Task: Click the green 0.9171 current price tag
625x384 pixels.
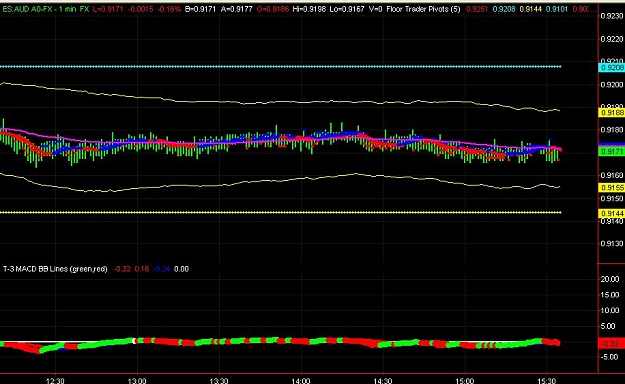Action: 612,152
